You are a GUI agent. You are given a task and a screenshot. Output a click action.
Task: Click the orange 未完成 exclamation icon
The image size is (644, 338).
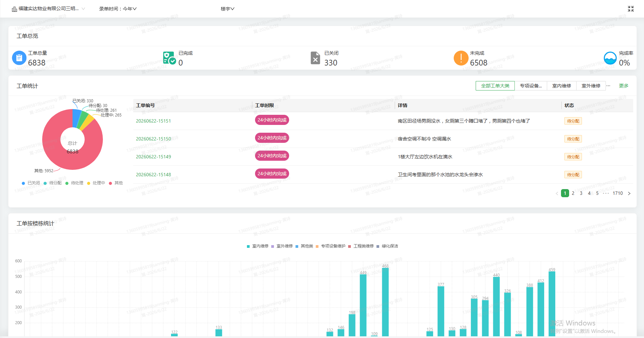461,58
